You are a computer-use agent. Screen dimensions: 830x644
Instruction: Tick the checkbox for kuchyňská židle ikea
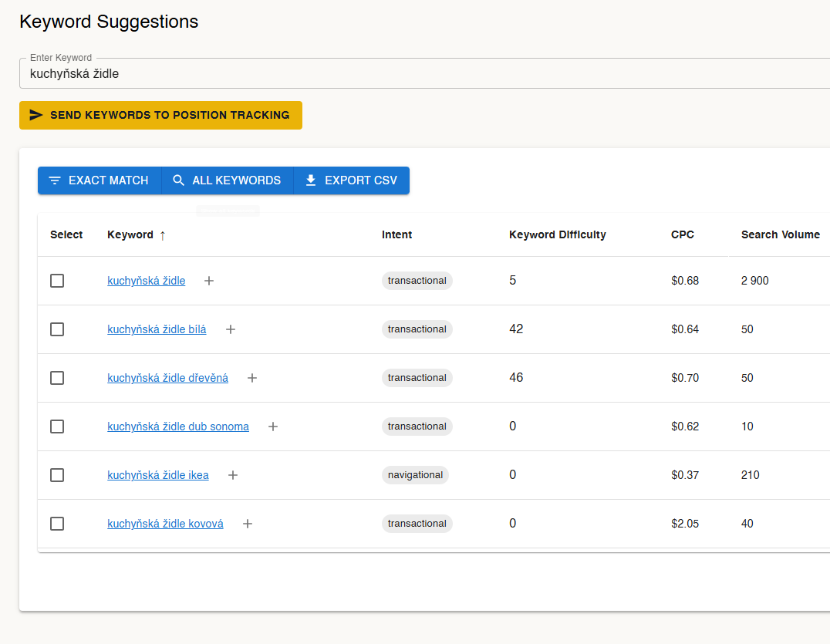click(57, 475)
